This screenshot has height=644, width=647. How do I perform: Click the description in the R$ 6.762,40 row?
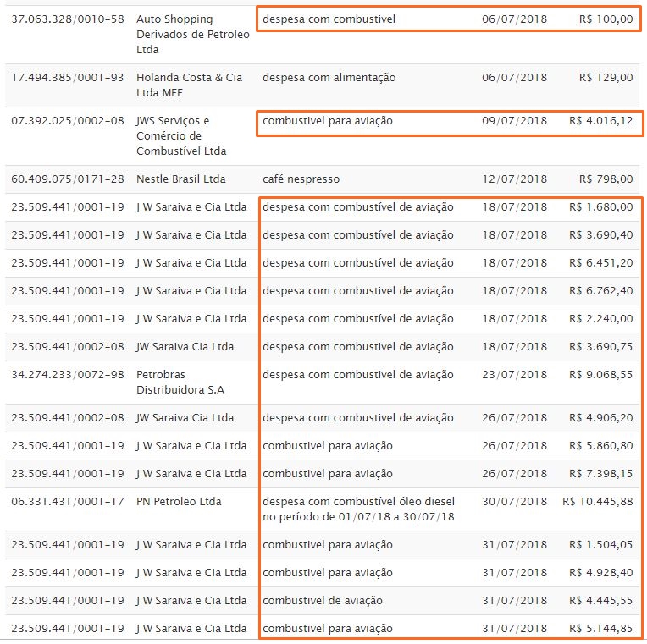pos(357,290)
